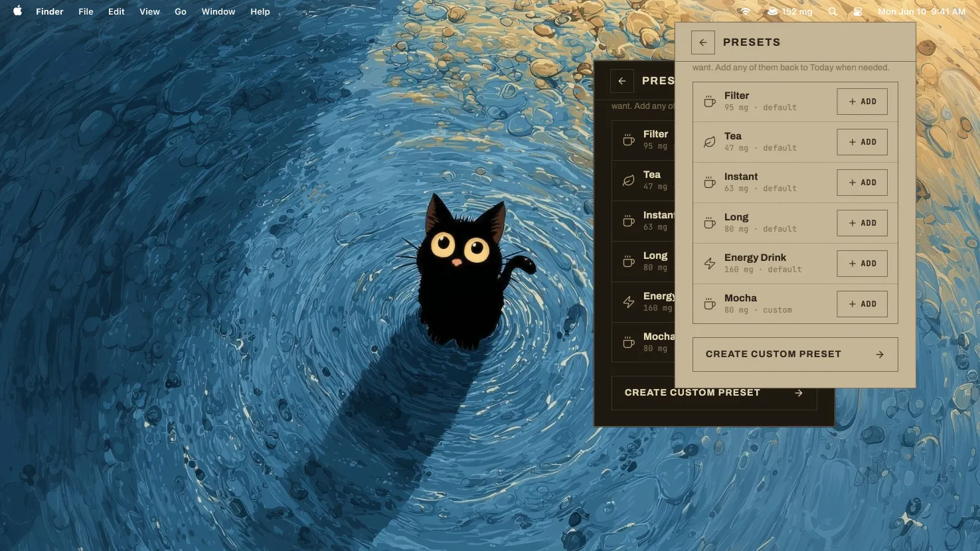Click the Long cup icon in dark panel
Screen dimensions: 980x551
click(628, 262)
